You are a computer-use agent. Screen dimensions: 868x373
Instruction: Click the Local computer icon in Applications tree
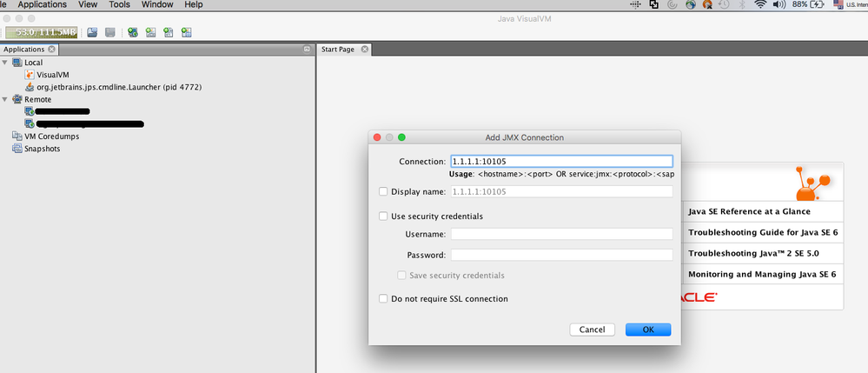click(x=17, y=63)
